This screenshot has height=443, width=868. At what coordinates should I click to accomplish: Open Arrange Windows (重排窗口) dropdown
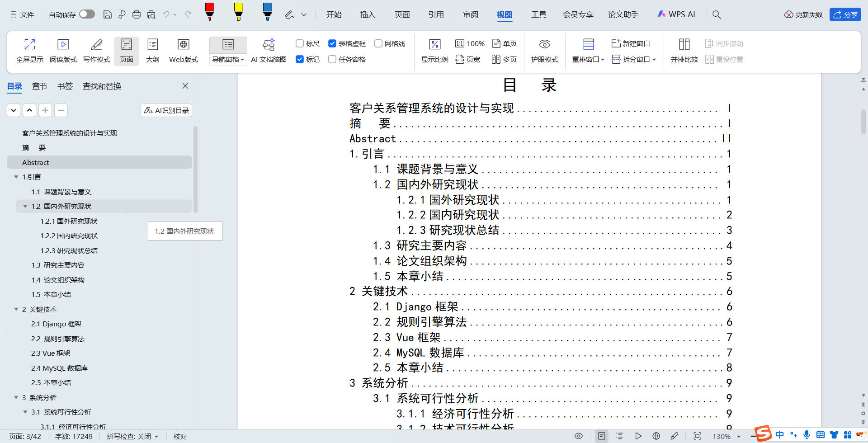click(x=588, y=59)
